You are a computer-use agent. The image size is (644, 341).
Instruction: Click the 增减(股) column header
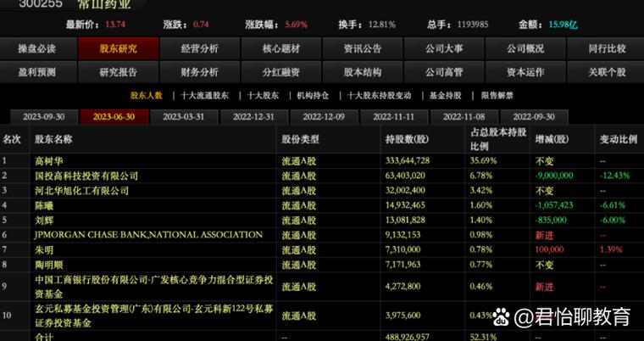[552, 139]
